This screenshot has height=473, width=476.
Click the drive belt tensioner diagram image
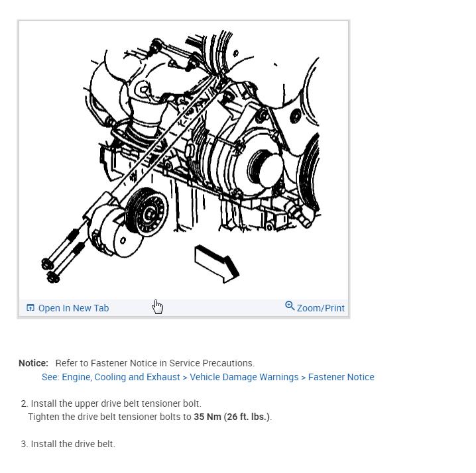(x=184, y=160)
